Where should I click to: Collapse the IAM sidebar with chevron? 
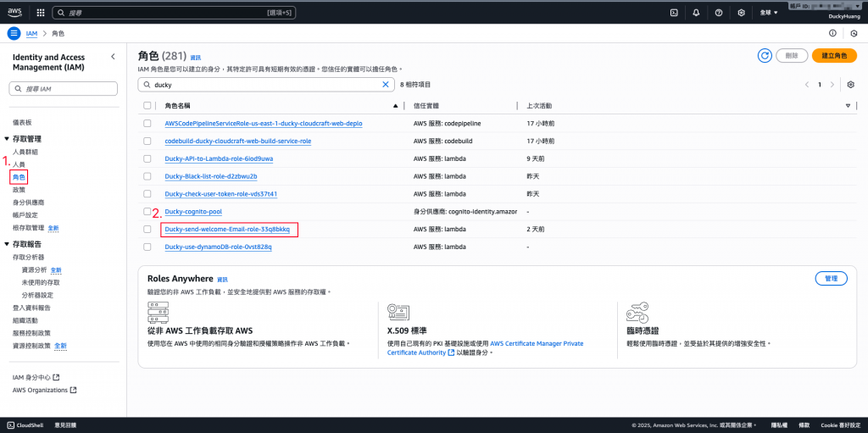(113, 57)
